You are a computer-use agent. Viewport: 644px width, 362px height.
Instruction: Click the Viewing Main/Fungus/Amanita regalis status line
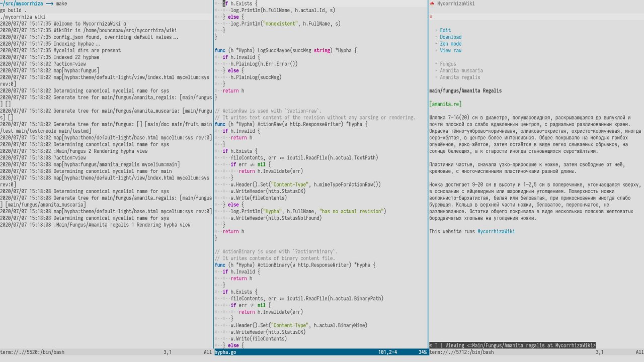click(x=512, y=345)
